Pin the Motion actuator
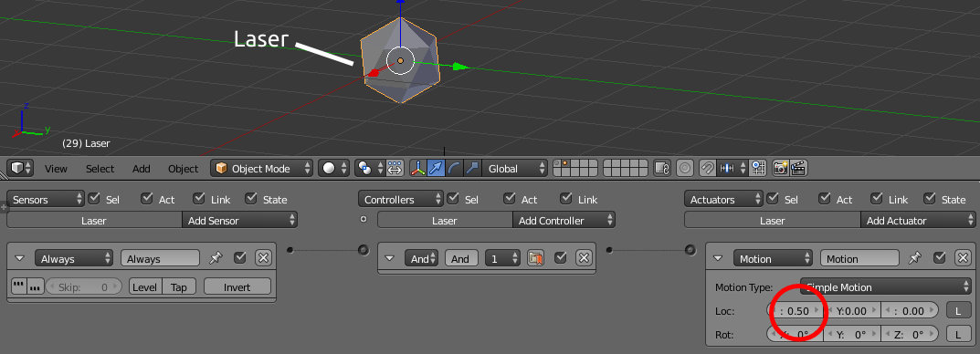Viewport: 980px width, 354px height. click(x=915, y=258)
